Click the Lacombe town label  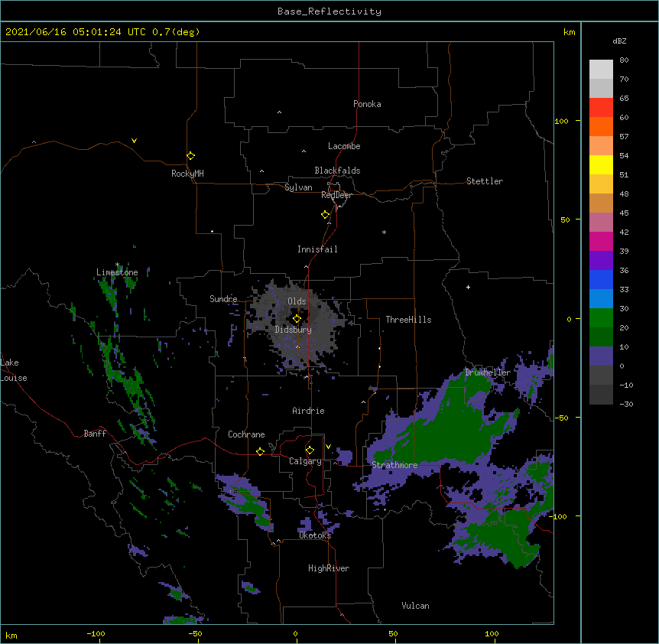click(344, 146)
